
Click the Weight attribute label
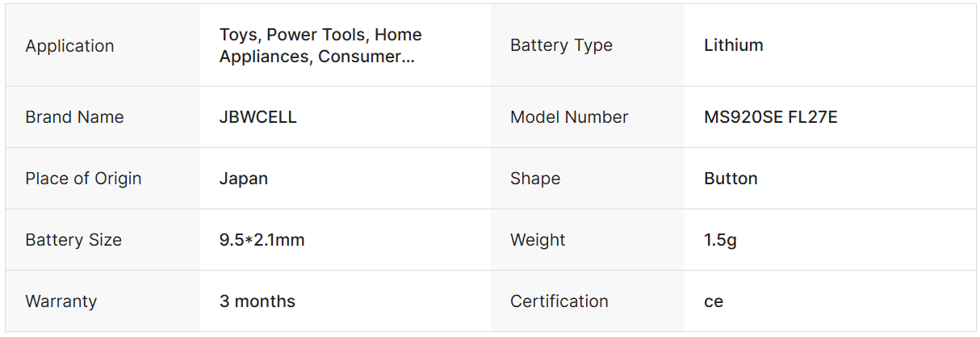tap(538, 240)
